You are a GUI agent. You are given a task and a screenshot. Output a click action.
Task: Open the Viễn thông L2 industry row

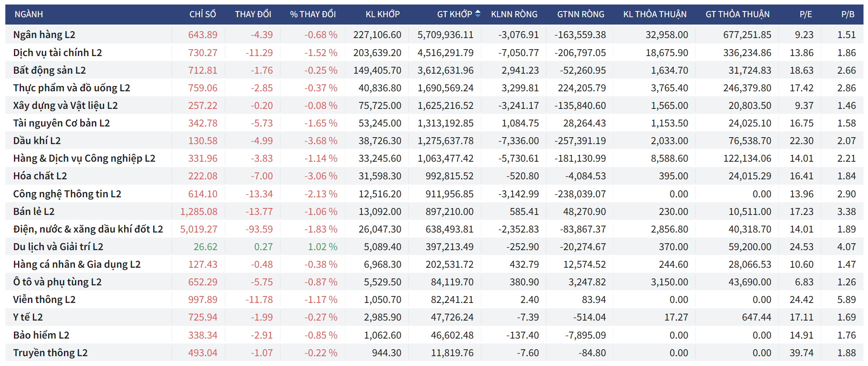click(44, 300)
